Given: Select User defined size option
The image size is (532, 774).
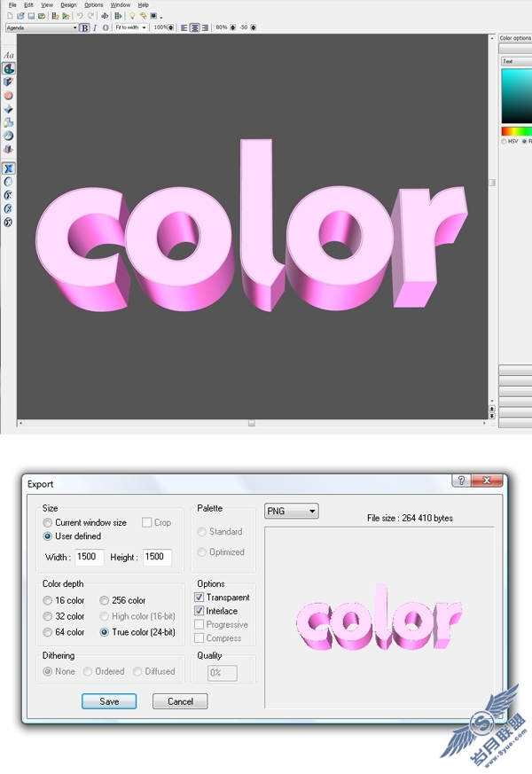Looking at the screenshot, I should (47, 536).
